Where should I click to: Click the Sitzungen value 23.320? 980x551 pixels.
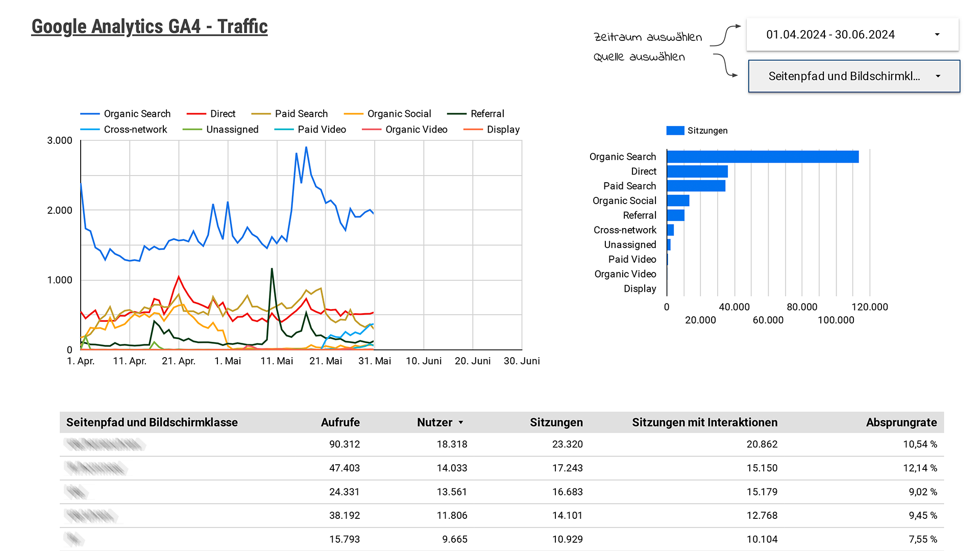(567, 444)
